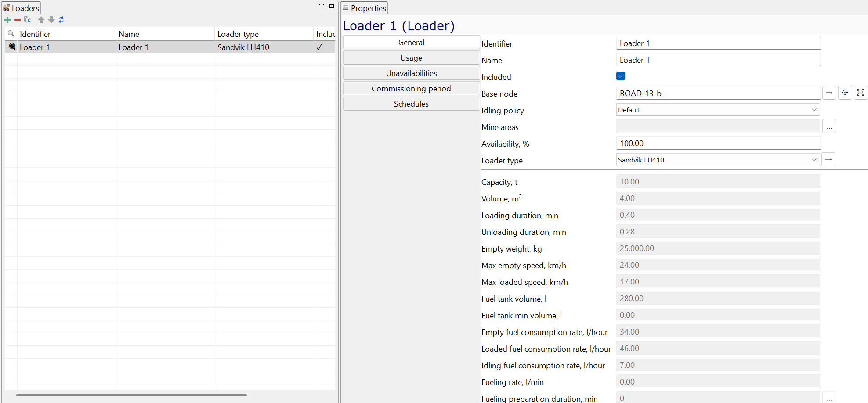Click the loader vehicle icon on the Loaders tab
The height and width of the screenshot is (403, 868).
pos(6,7)
